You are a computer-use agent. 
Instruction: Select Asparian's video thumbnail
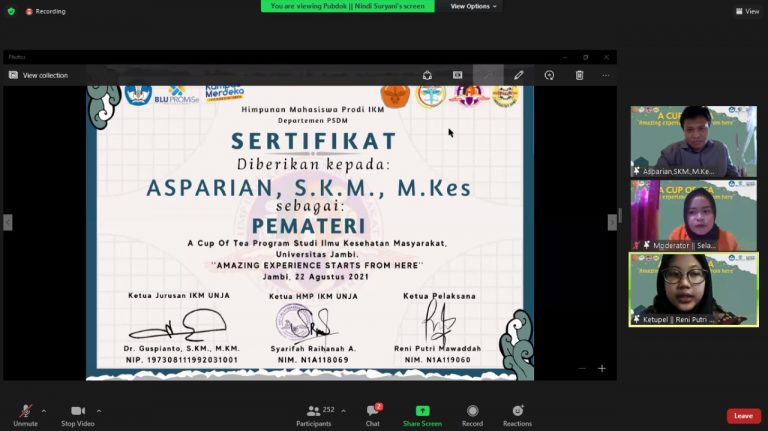(x=694, y=142)
